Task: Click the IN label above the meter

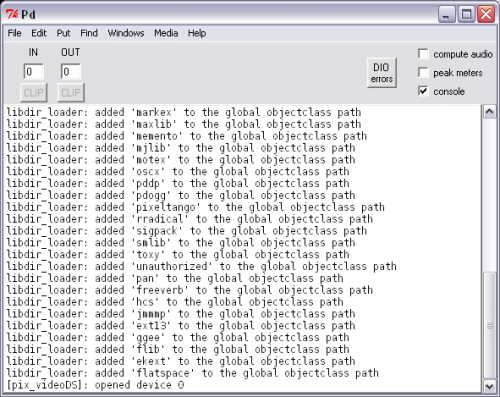Action: point(33,52)
